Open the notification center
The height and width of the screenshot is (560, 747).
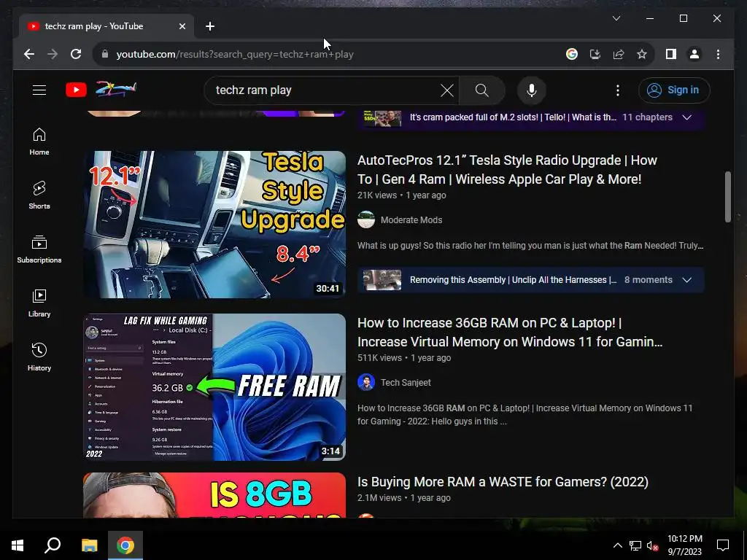coord(723,545)
